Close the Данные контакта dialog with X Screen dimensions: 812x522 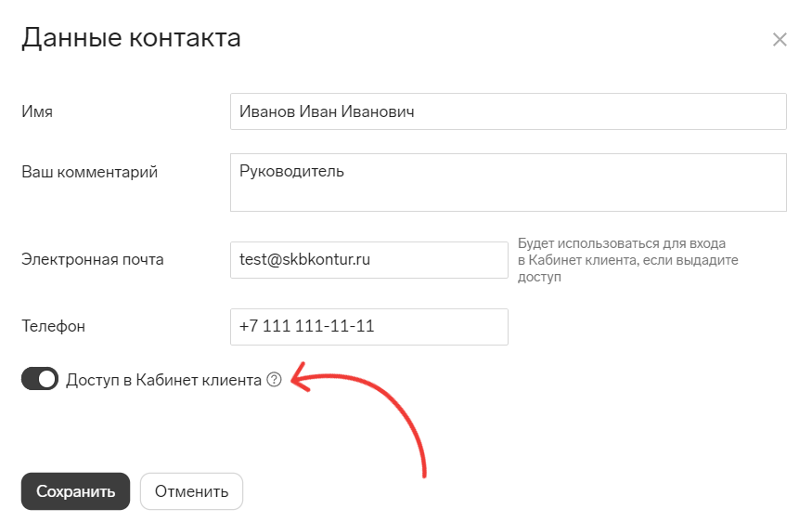(x=780, y=39)
